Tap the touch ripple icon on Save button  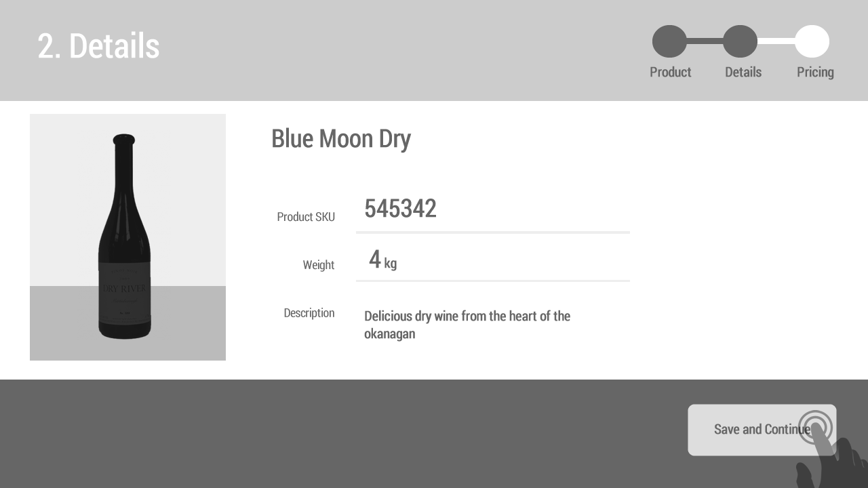tap(815, 428)
